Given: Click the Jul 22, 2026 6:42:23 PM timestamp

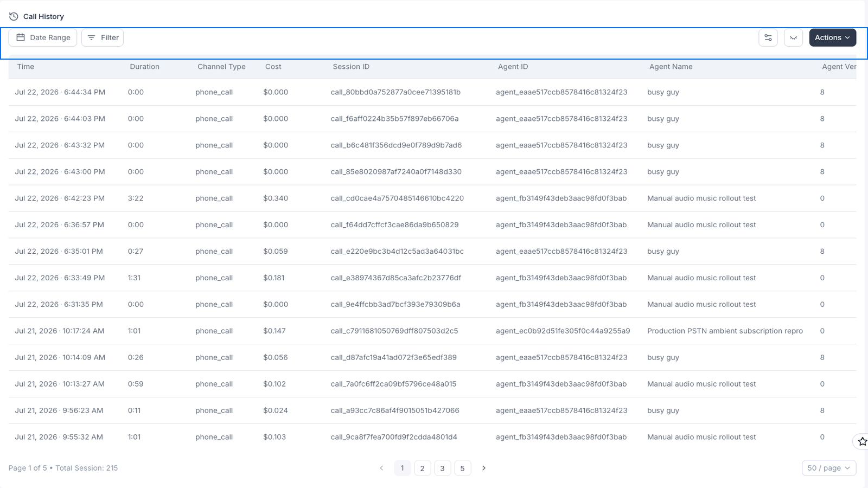Looking at the screenshot, I should (60, 198).
